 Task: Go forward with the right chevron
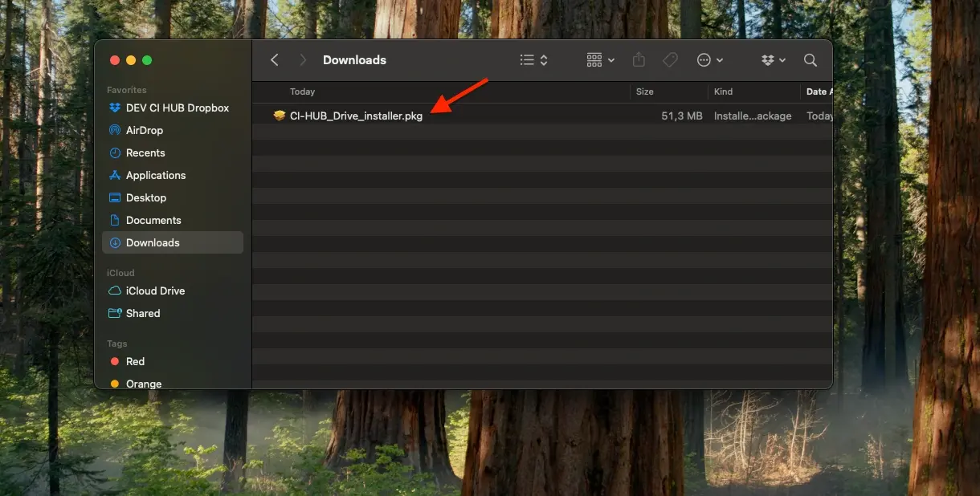(303, 60)
